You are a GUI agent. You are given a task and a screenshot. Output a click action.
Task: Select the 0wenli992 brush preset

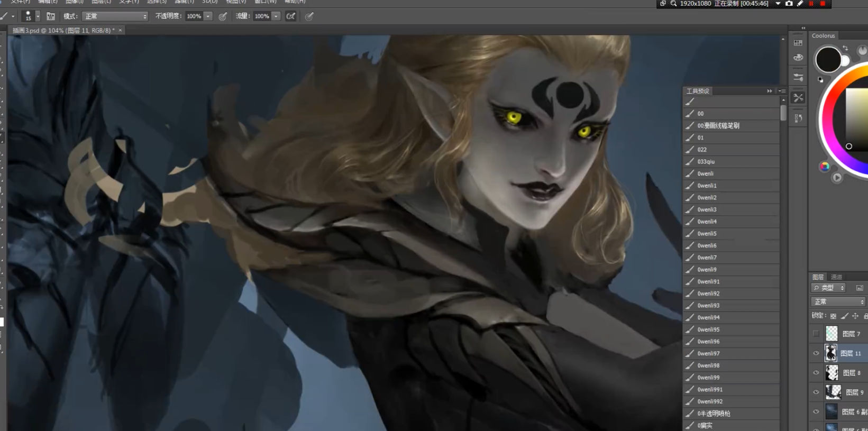pyautogui.click(x=732, y=401)
